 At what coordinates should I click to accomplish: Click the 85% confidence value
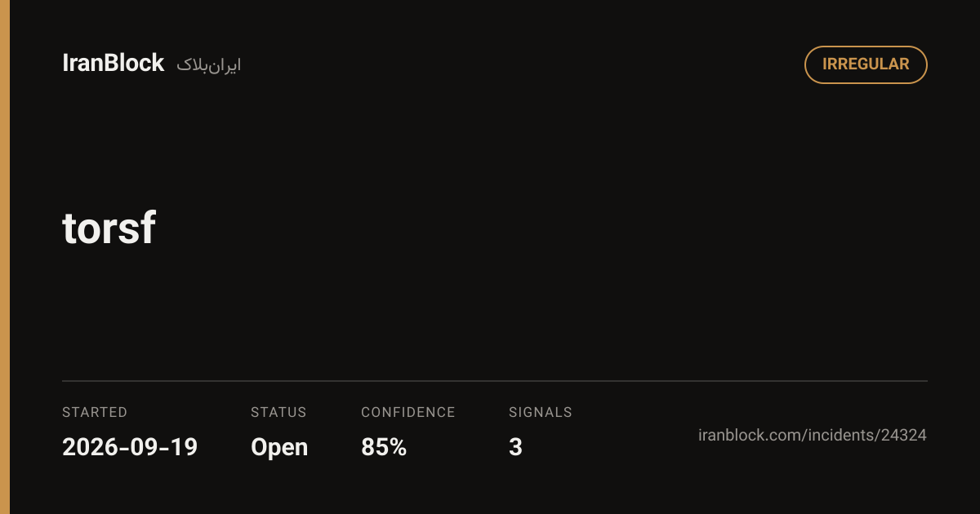coord(384,447)
